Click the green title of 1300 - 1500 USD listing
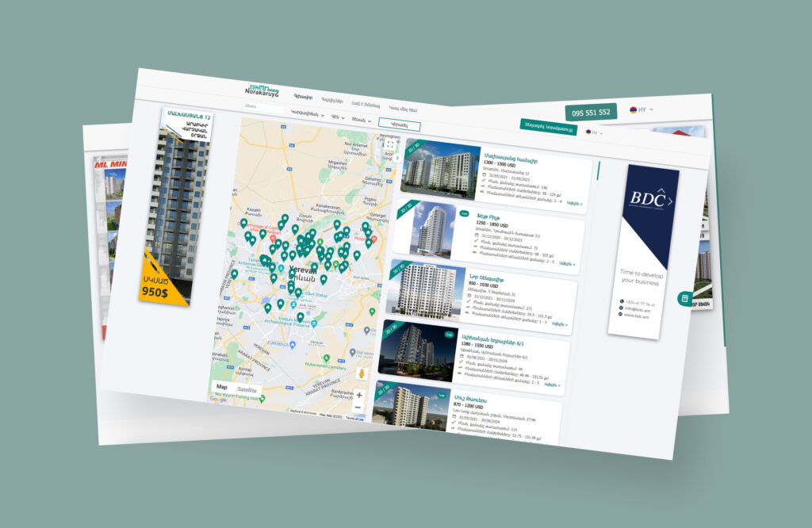 (x=511, y=158)
